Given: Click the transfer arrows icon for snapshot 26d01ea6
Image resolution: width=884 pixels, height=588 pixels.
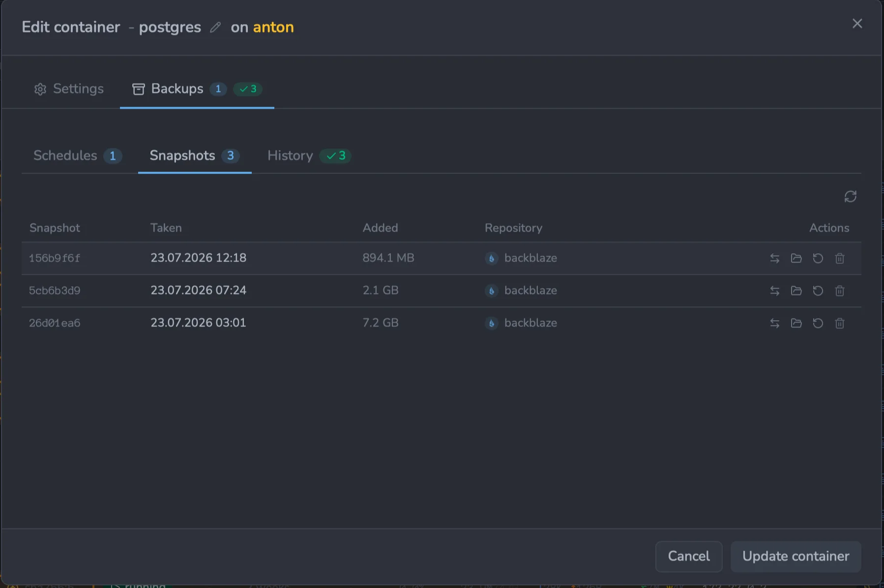Looking at the screenshot, I should click(x=774, y=323).
